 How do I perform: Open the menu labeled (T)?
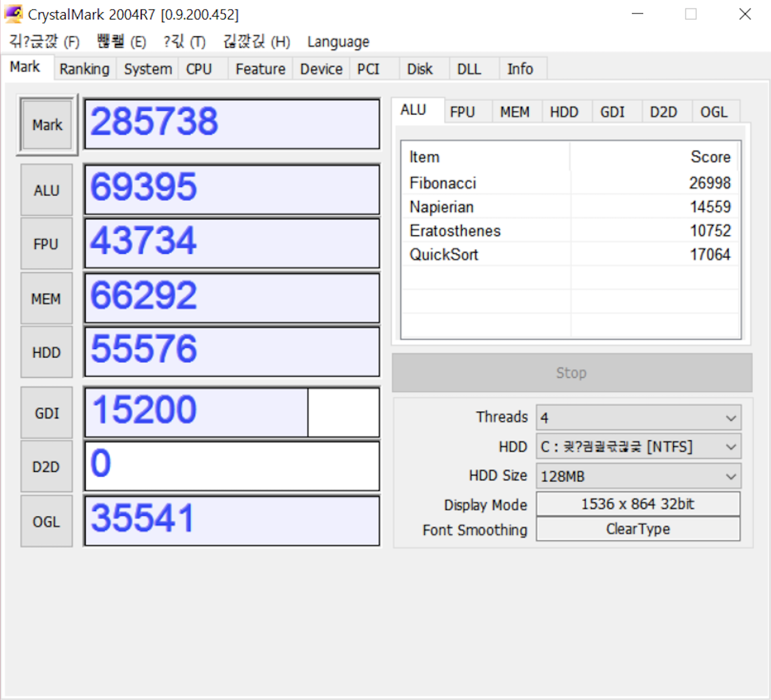tap(184, 42)
